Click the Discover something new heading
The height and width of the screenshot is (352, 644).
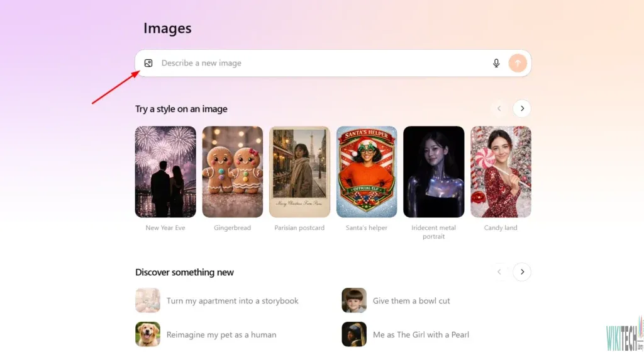(x=184, y=272)
